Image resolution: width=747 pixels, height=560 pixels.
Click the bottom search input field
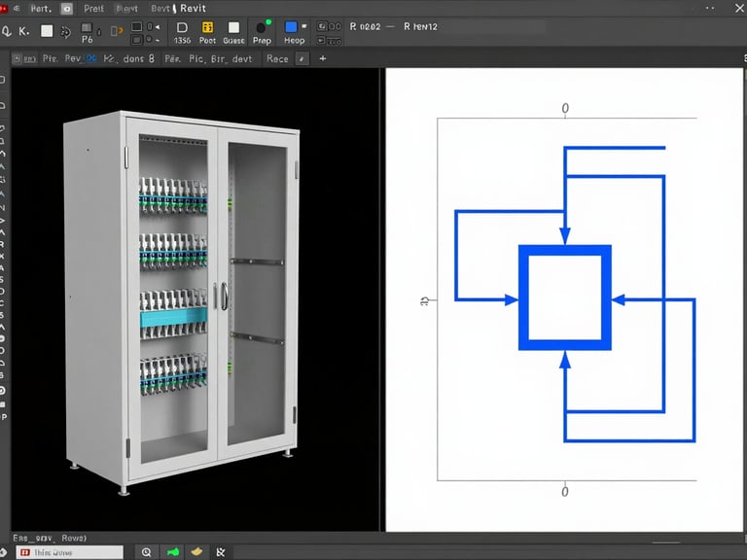(70, 552)
